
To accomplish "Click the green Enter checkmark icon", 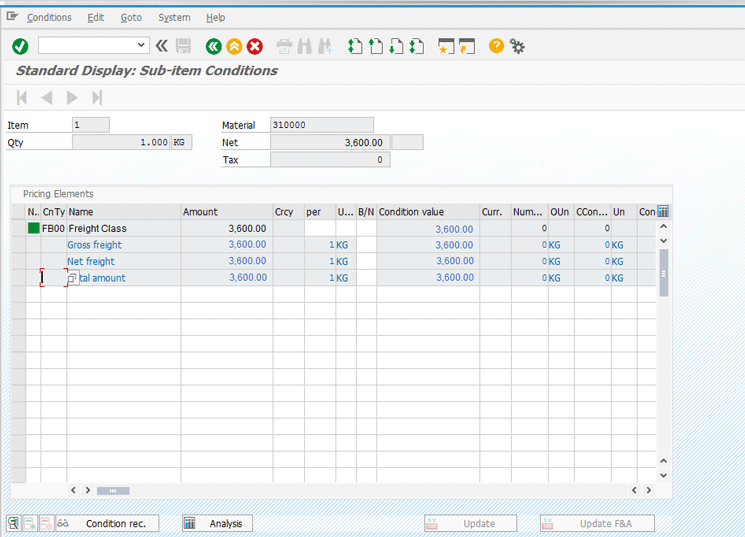I will coord(20,46).
